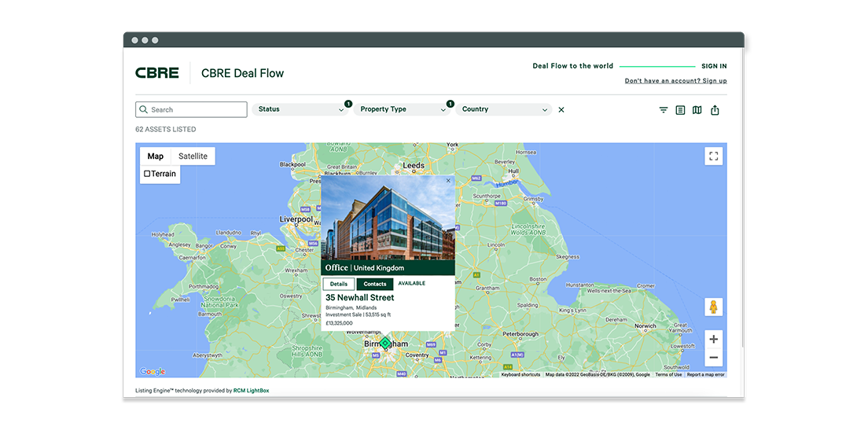Toggle fullscreen map view
The image size is (868, 434).
[713, 156]
